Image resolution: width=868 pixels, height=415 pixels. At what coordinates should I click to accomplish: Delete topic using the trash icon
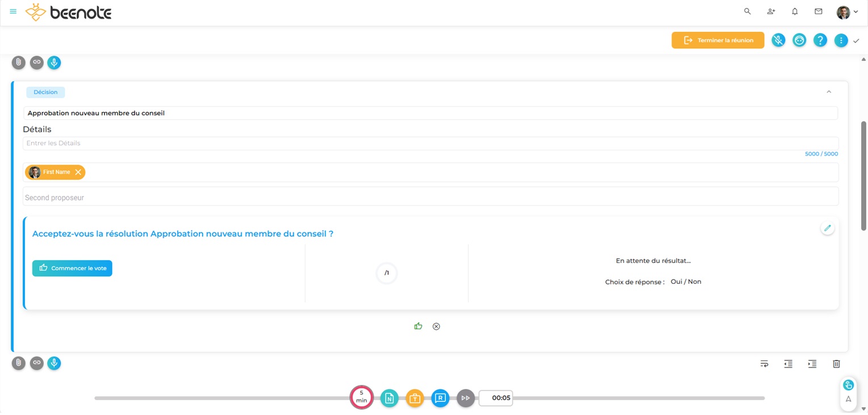pos(836,364)
